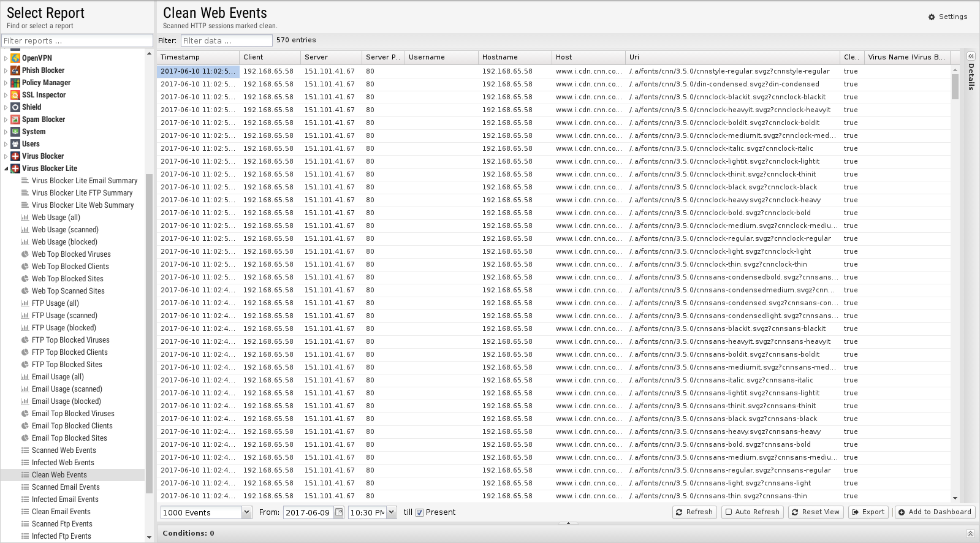Click the Virus Blocker red icon

pos(16,156)
